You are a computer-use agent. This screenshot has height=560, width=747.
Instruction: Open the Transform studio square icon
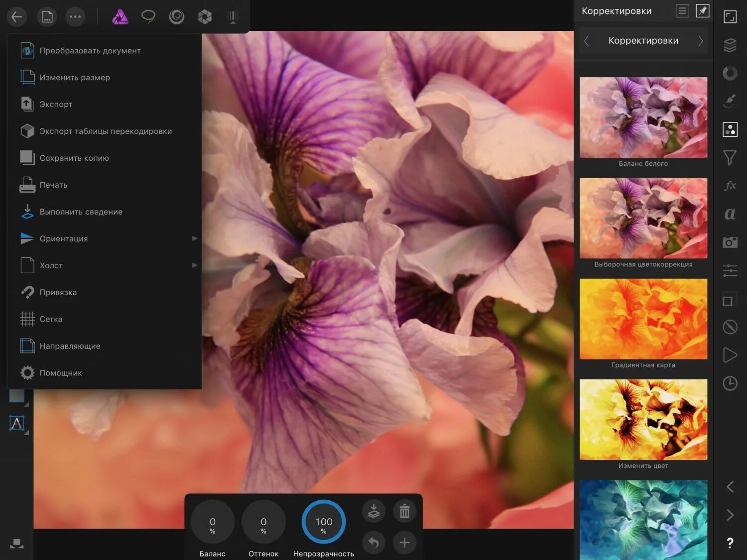click(729, 300)
